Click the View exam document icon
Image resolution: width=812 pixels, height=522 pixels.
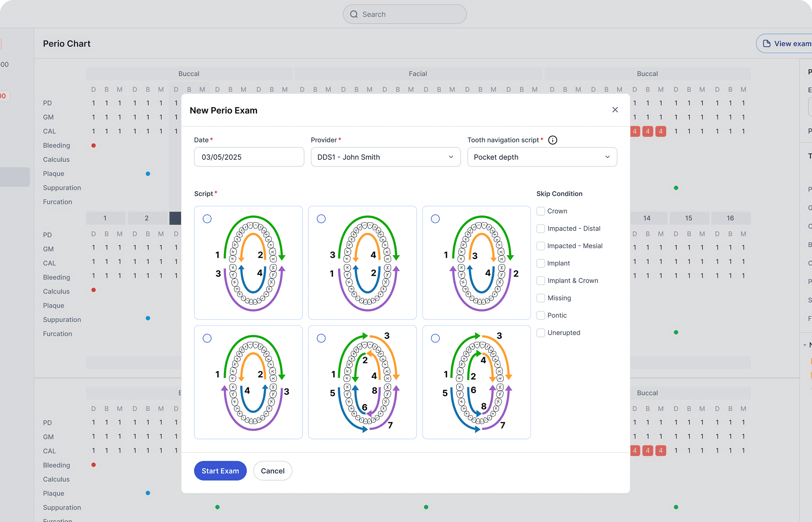pos(766,43)
